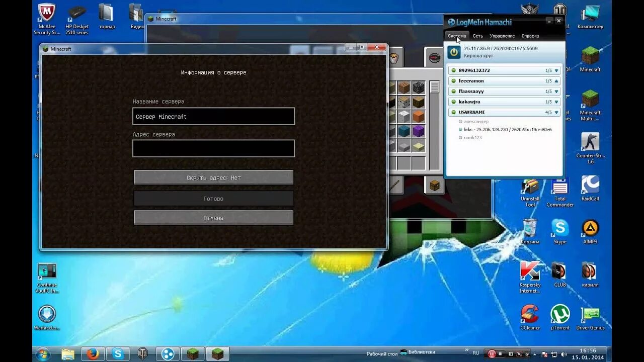This screenshot has height=362, width=644.
Task: Open the Корзина recycle bin
Action: click(530, 231)
